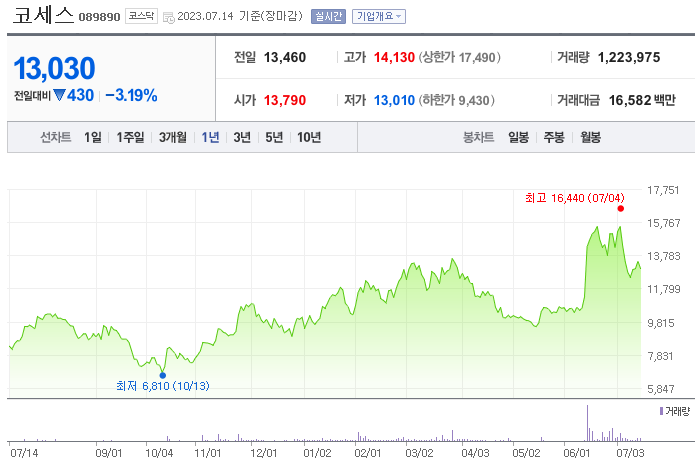Click the 2023.07.14 기준 date text

pos(240,16)
